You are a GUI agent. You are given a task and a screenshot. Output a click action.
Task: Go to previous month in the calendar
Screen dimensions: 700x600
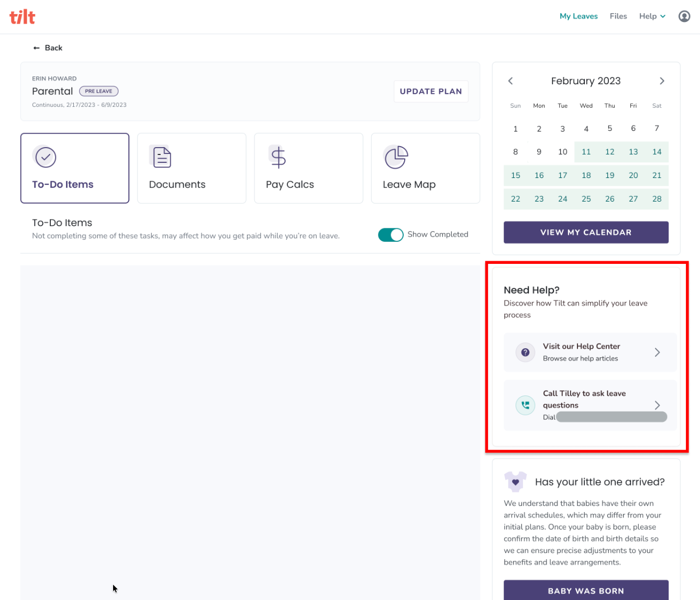point(510,81)
